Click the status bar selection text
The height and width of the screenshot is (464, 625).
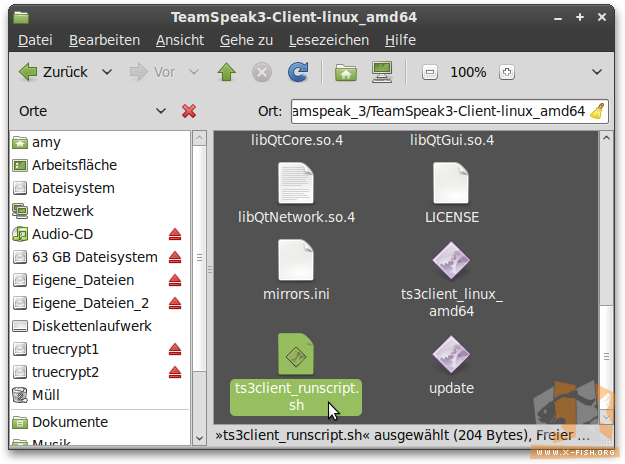402,435
